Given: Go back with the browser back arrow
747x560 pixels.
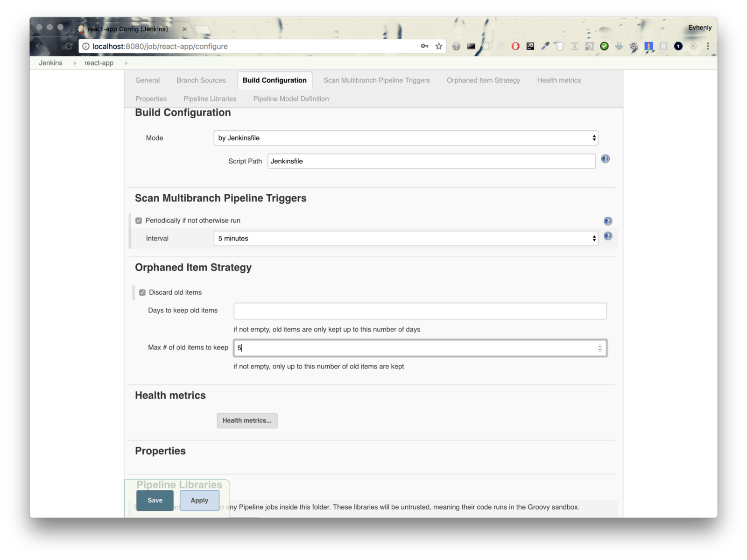Looking at the screenshot, I should pos(39,46).
